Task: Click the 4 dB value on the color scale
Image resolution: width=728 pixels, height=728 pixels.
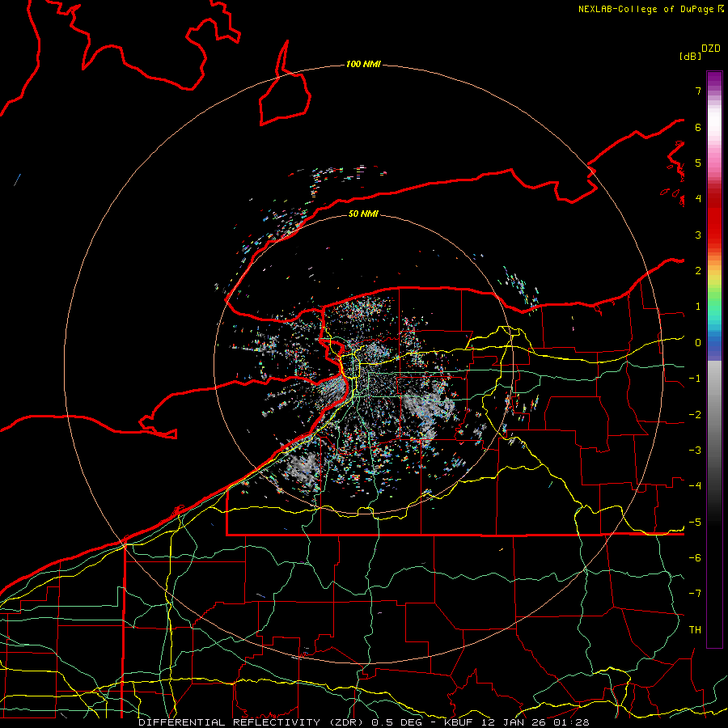Action: coord(698,199)
